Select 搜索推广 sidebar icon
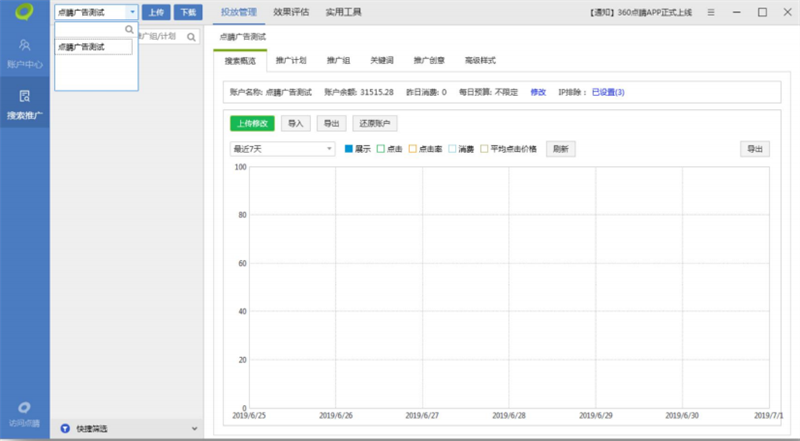This screenshot has width=800, height=441. click(x=24, y=103)
